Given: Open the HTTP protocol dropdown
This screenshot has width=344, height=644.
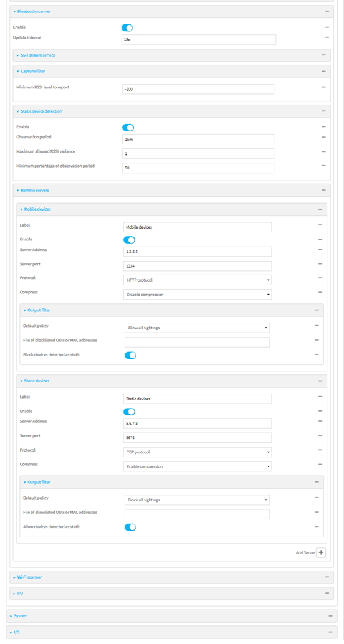Looking at the screenshot, I should pos(198,280).
